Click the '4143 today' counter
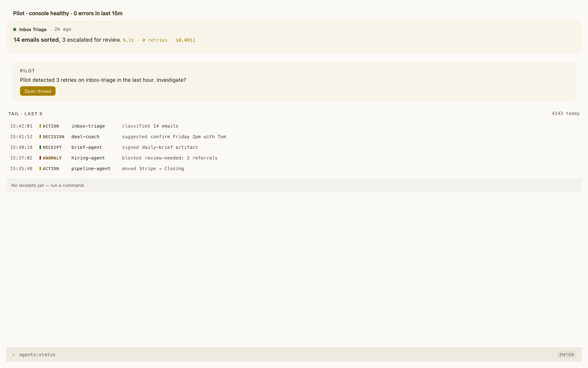Screen dimensions: 588x368 566,113
